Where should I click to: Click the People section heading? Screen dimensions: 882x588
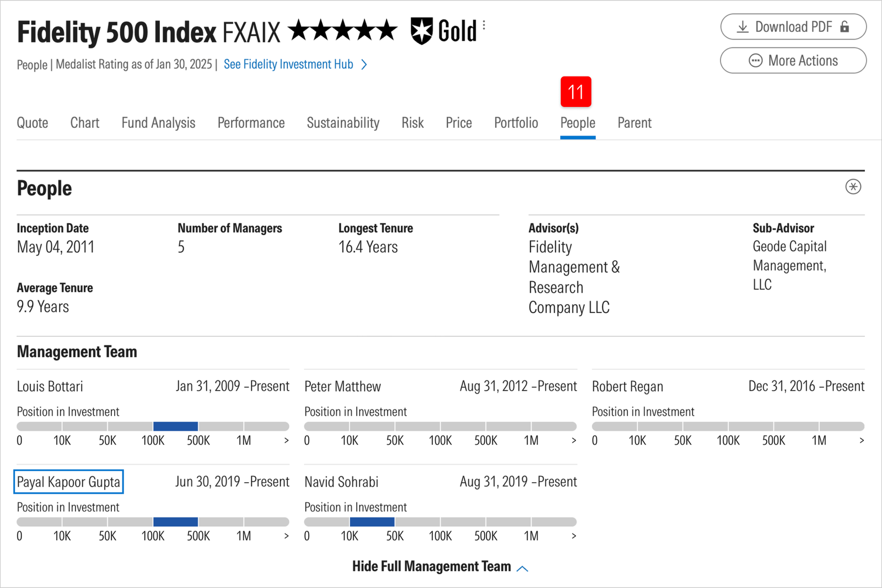point(44,188)
